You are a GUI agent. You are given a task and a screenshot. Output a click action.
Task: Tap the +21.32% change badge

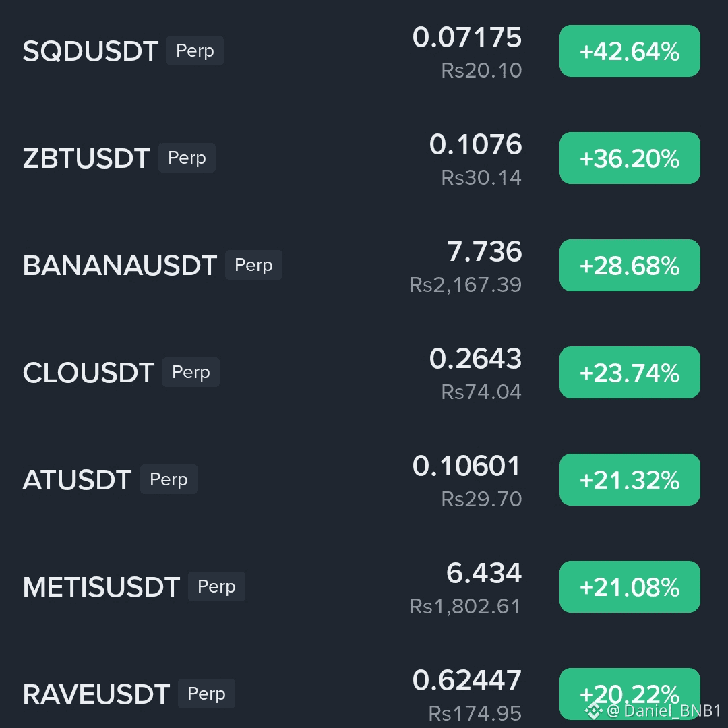(630, 480)
